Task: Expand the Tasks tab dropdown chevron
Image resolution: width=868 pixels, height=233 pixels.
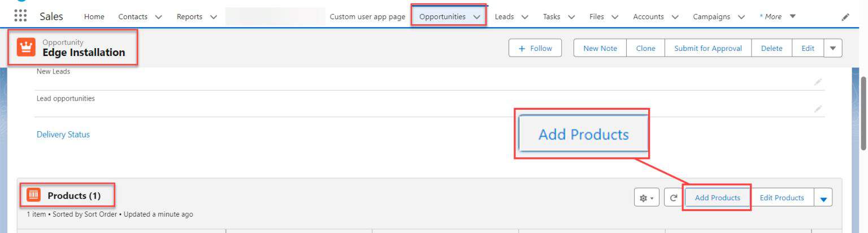Action: click(571, 17)
